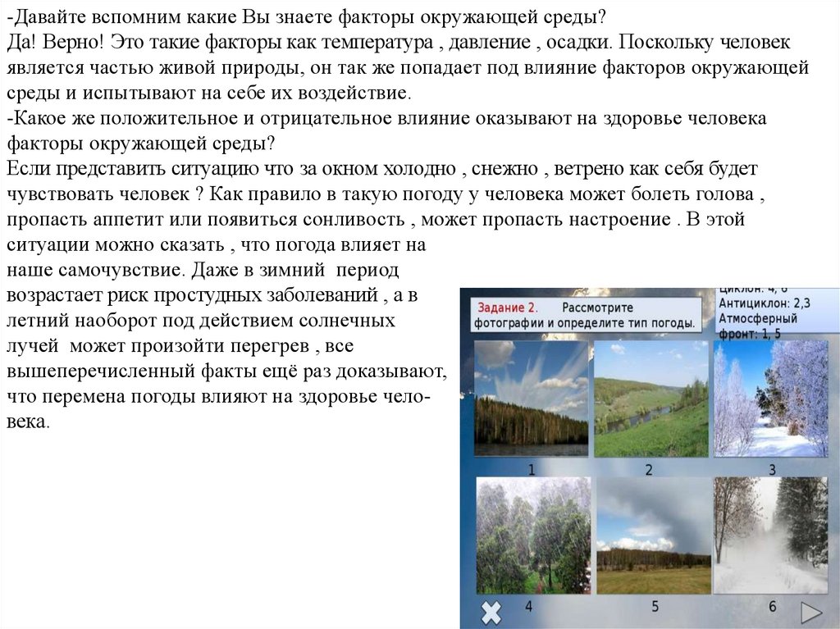Click the number label '1' under first photo
This screenshot has width=840, height=629.
point(532,470)
